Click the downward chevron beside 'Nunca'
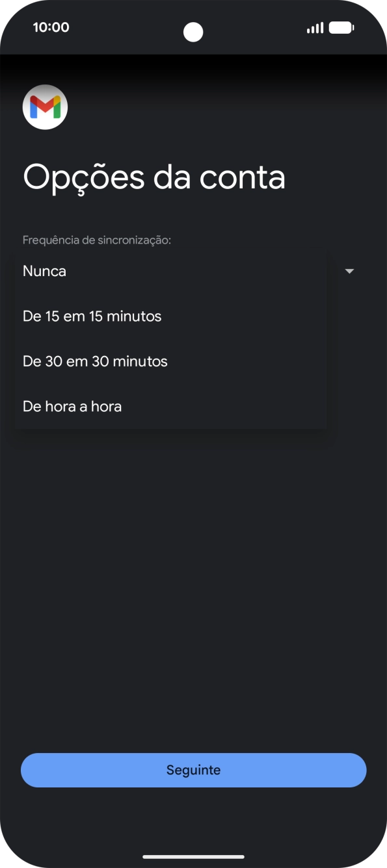387x868 pixels. (x=350, y=271)
